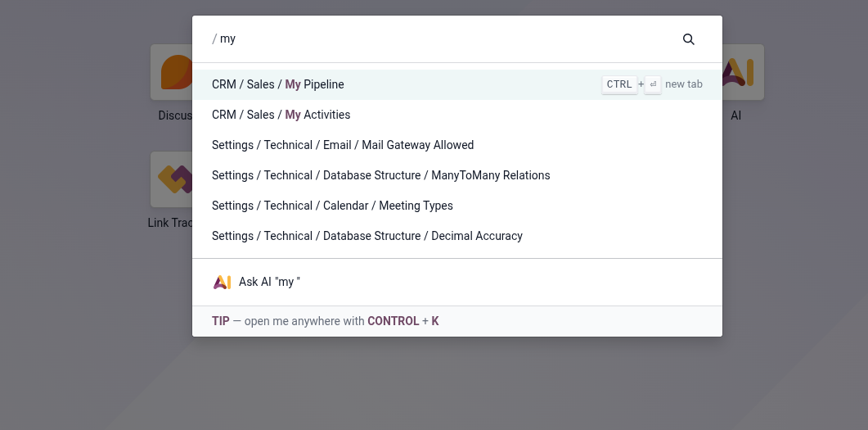
Task: Select CRM / Sales / My Activities
Action: [281, 115]
